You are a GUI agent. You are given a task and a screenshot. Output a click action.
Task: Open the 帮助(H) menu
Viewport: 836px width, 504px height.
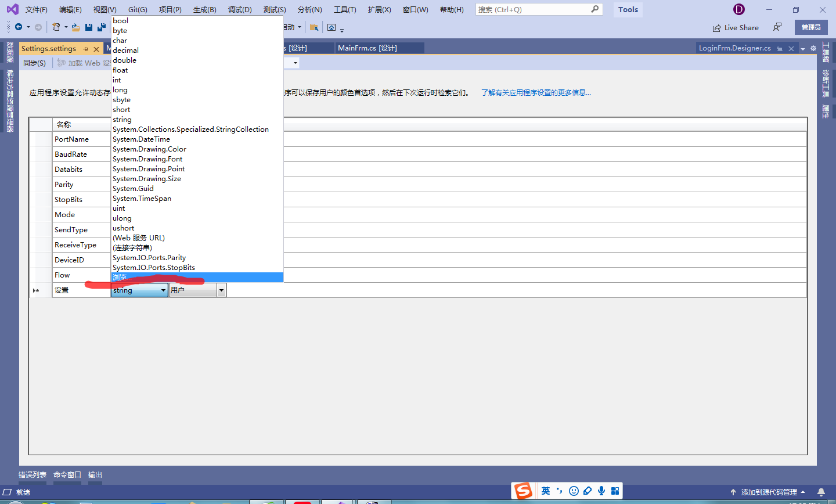point(452,10)
